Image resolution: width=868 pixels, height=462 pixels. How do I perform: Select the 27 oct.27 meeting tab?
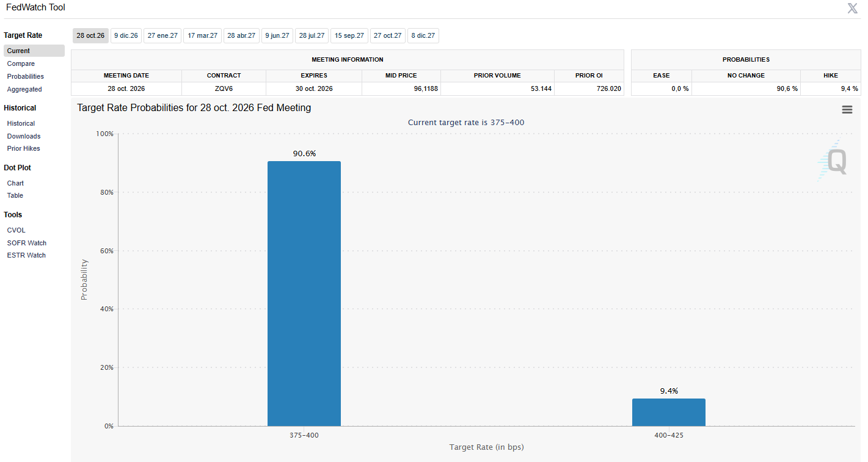tap(388, 35)
